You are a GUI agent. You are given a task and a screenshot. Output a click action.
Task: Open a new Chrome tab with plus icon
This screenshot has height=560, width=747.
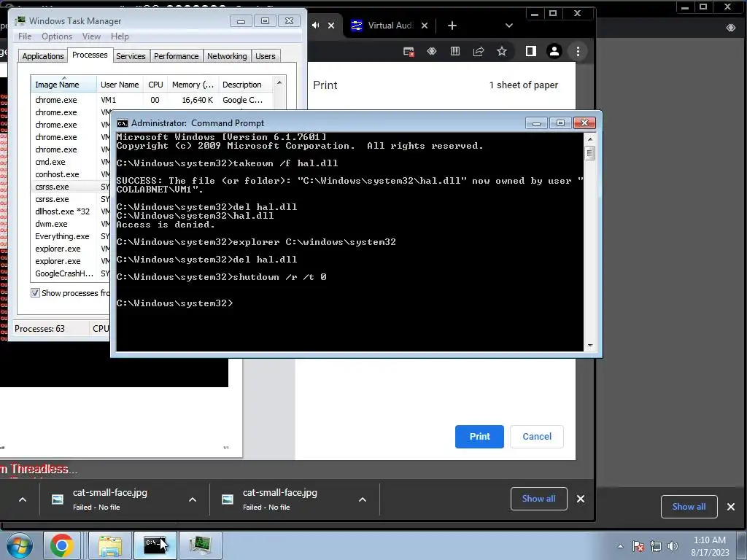pyautogui.click(x=452, y=26)
